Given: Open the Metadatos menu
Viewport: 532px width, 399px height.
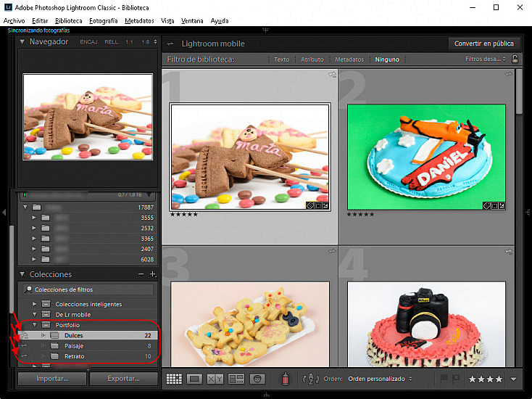Looking at the screenshot, I should 139,21.
